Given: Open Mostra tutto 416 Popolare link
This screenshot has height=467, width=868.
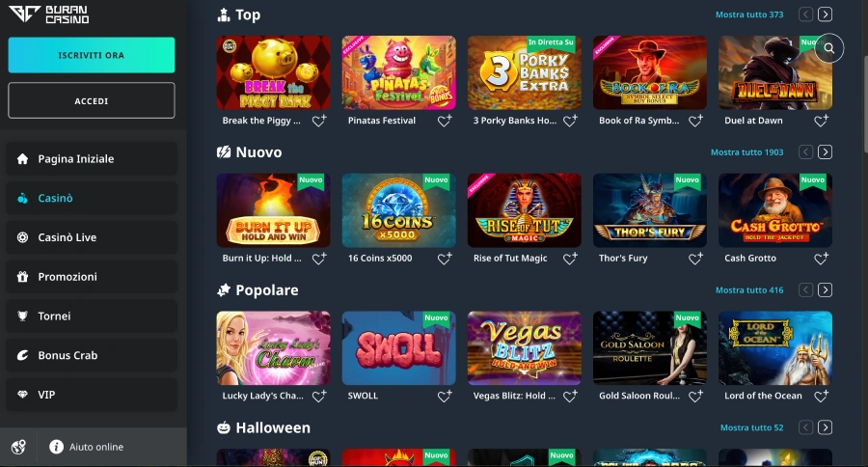Looking at the screenshot, I should click(749, 289).
